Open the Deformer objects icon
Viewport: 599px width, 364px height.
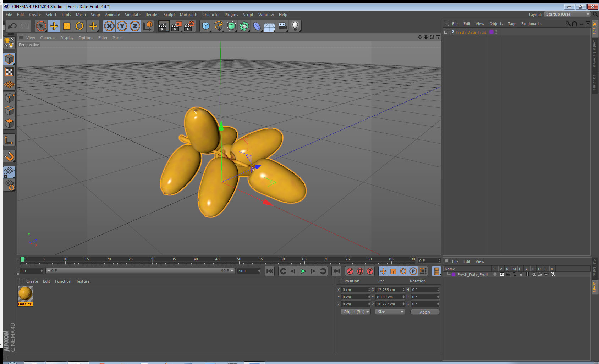[257, 26]
